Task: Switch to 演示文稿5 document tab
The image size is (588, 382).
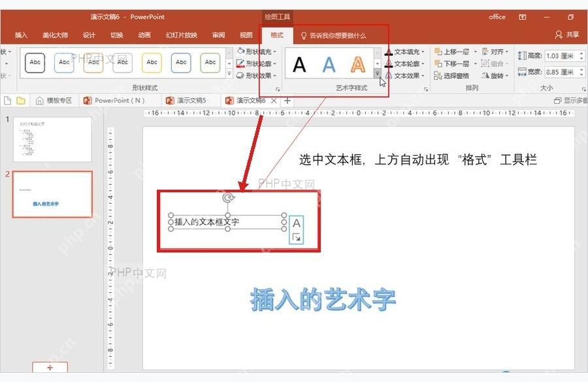Action: click(x=186, y=101)
